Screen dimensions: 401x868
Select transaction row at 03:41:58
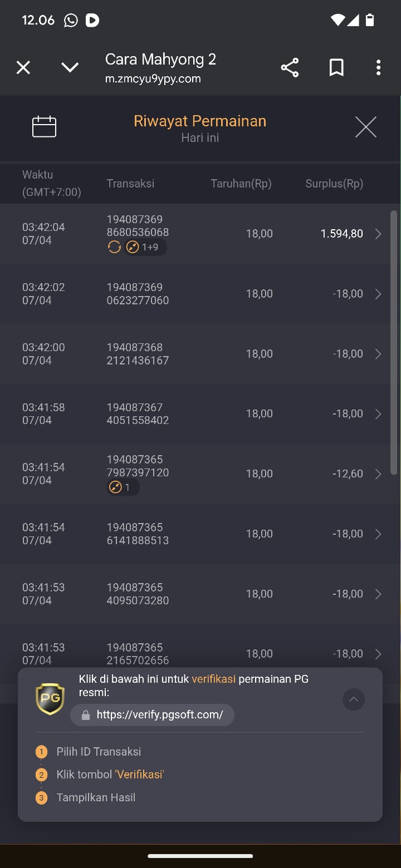[200, 414]
